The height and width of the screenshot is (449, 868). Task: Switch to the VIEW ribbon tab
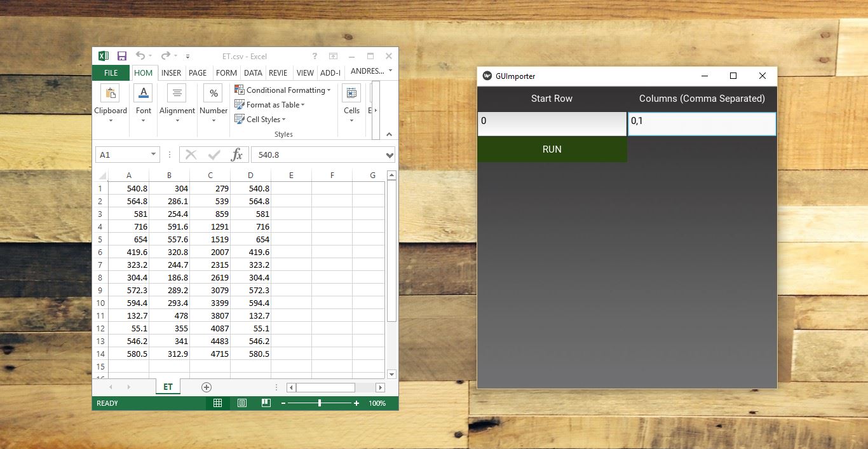[305, 73]
